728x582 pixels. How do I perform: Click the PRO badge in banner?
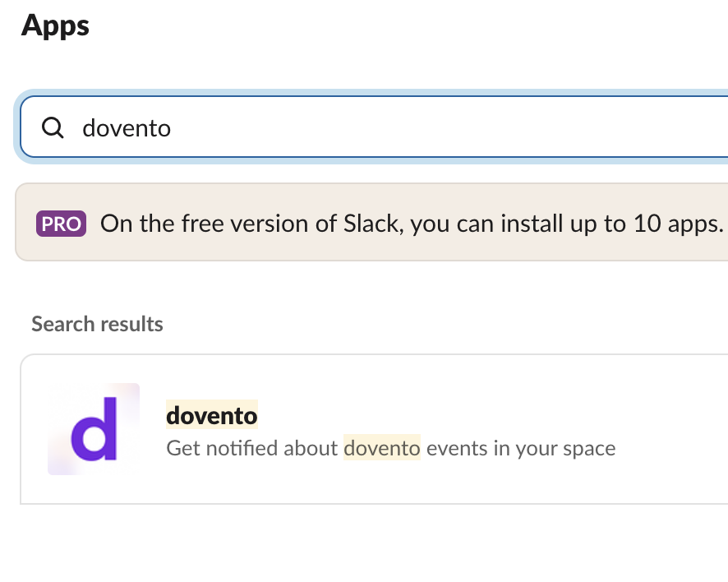pos(62,224)
